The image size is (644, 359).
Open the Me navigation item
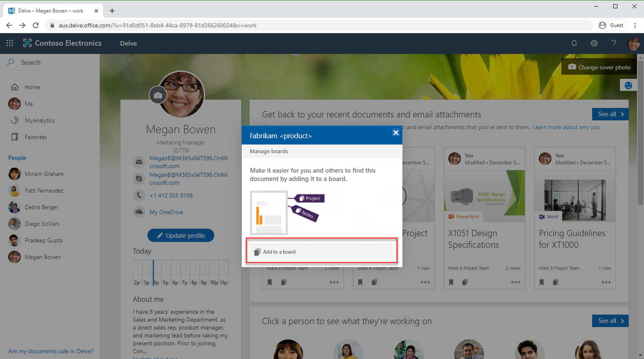click(x=29, y=104)
